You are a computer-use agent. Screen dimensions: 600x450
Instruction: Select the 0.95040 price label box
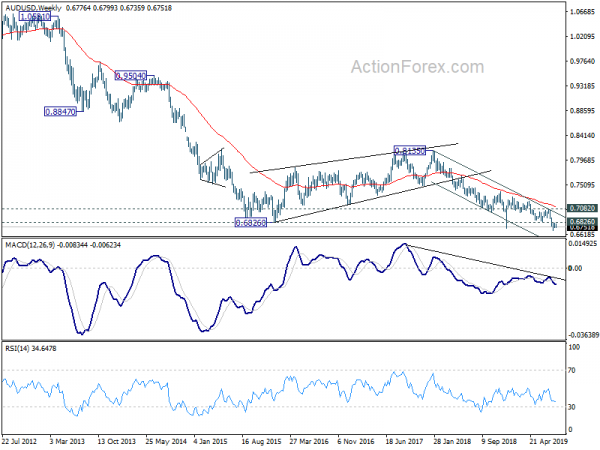click(x=131, y=76)
